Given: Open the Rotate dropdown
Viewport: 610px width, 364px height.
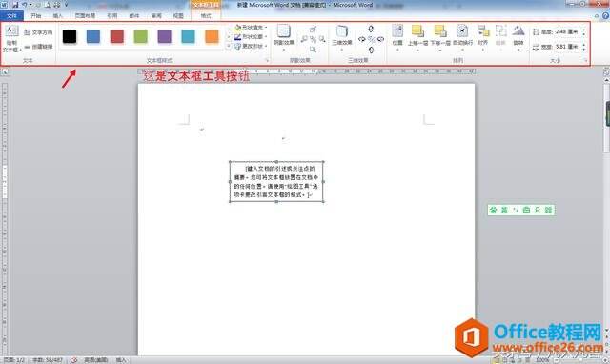Looking at the screenshot, I should pos(518,37).
